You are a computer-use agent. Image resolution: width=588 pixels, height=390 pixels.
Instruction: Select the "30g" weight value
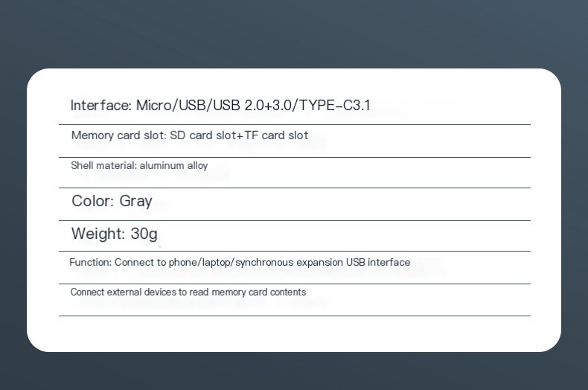click(x=144, y=234)
